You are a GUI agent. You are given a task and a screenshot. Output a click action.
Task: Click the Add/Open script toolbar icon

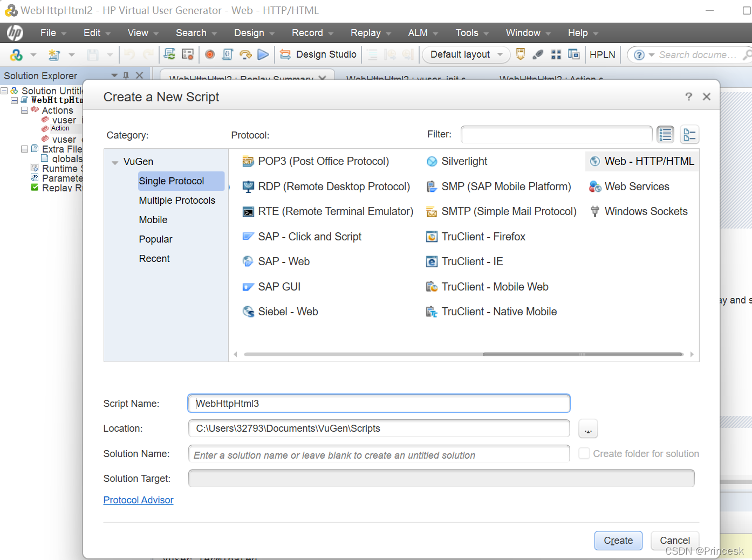tap(16, 54)
